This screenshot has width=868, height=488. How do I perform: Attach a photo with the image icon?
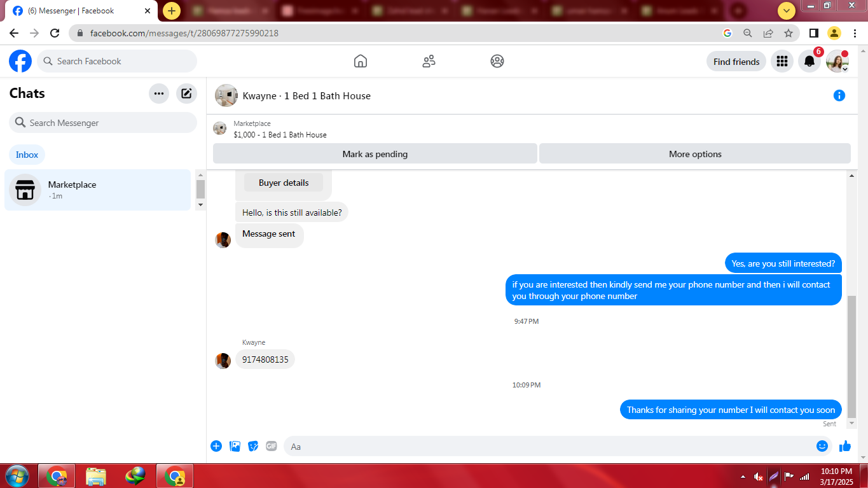click(x=235, y=446)
